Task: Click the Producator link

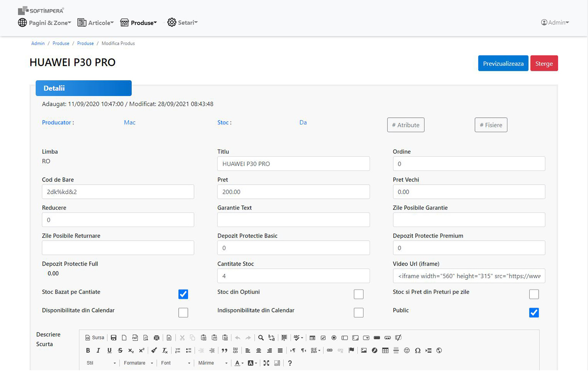Action: pyautogui.click(x=56, y=122)
